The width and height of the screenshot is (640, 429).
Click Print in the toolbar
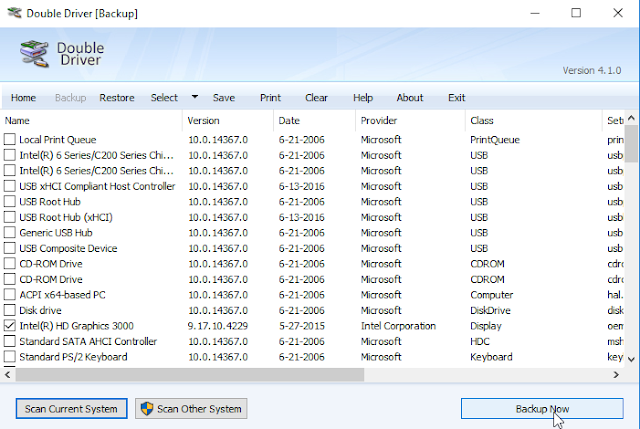[270, 98]
